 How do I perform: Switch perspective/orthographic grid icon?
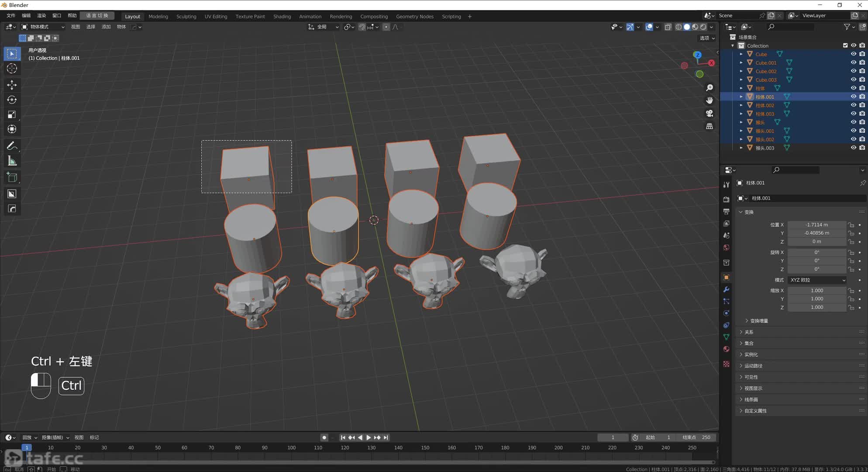[x=710, y=126]
